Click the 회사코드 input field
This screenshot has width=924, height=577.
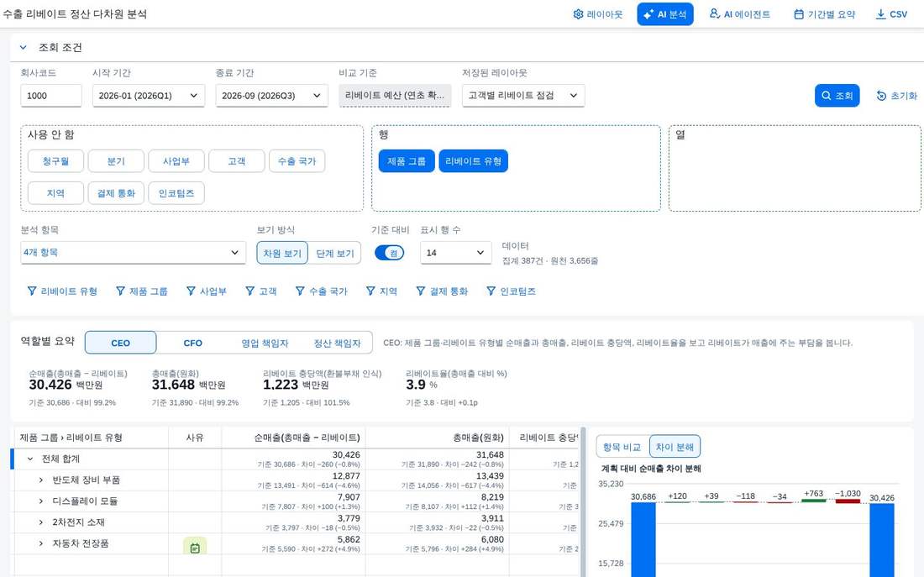click(50, 96)
